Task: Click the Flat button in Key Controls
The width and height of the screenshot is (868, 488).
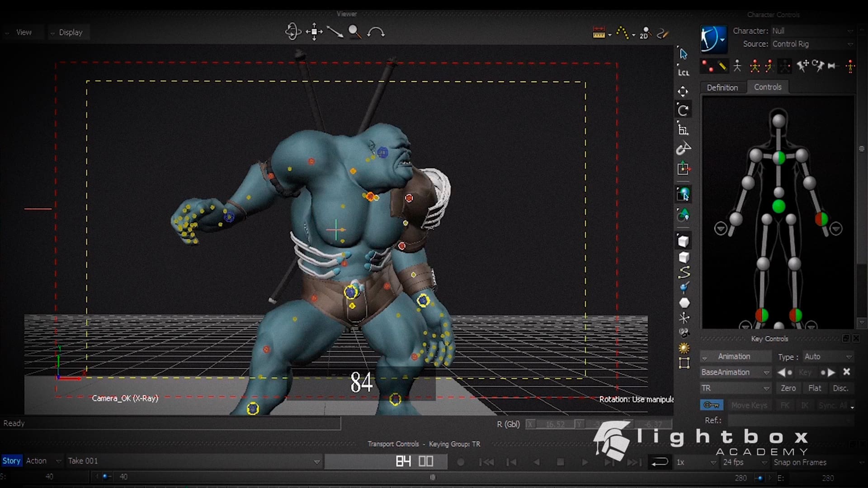Action: 815,388
